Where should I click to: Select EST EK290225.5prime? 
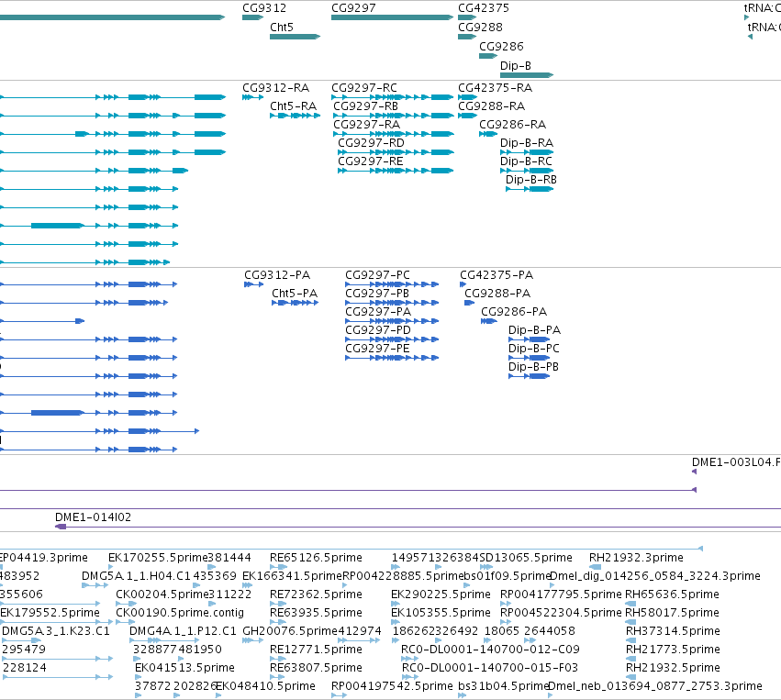pyautogui.click(x=395, y=604)
